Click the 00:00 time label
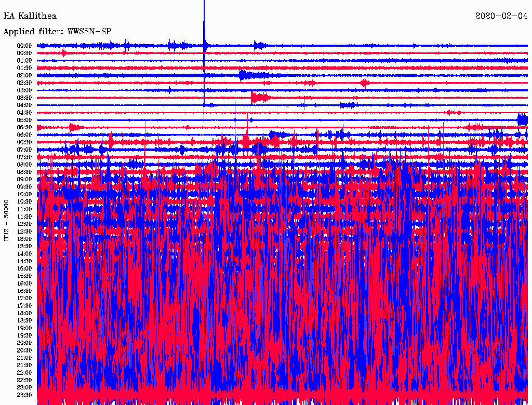Viewport: 532px width, 405px height. 24,46
